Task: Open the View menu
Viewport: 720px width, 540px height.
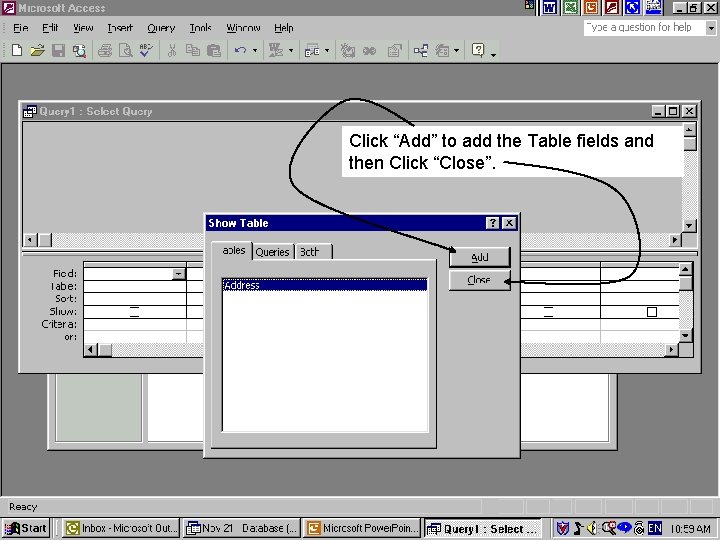Action: 83,28
